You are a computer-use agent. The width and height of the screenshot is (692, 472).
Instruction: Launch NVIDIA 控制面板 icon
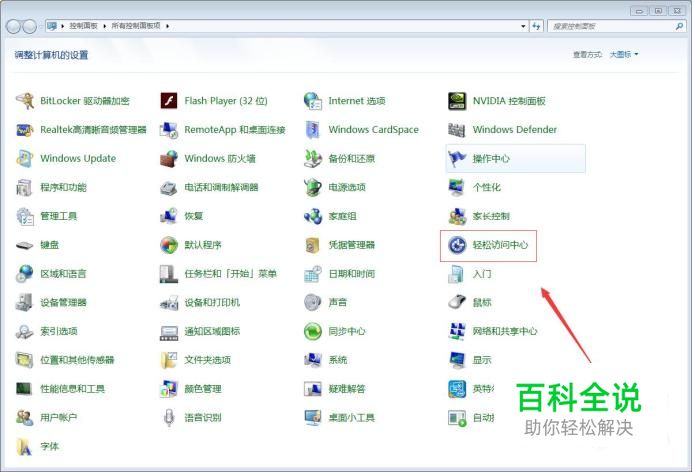[457, 101]
